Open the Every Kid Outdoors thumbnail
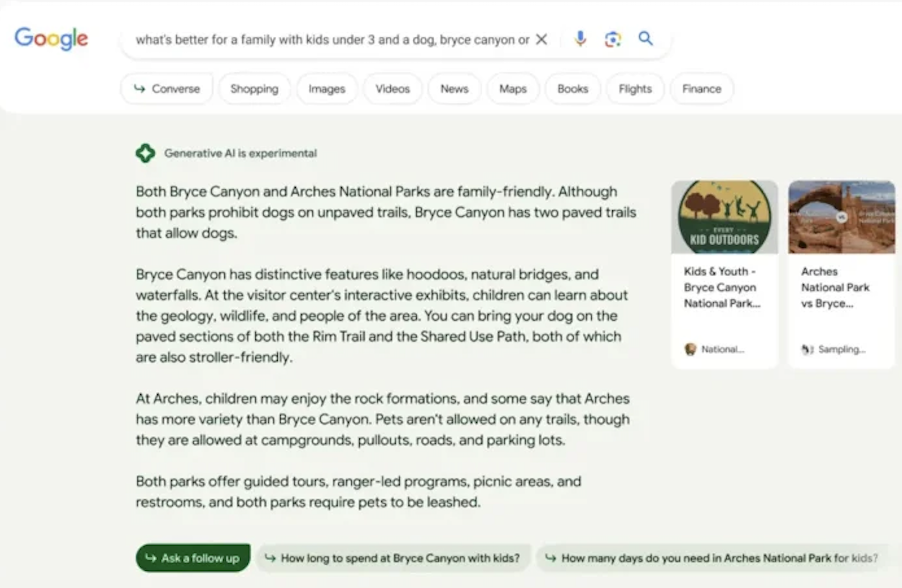Screen dimensions: 902x588 click(x=724, y=217)
